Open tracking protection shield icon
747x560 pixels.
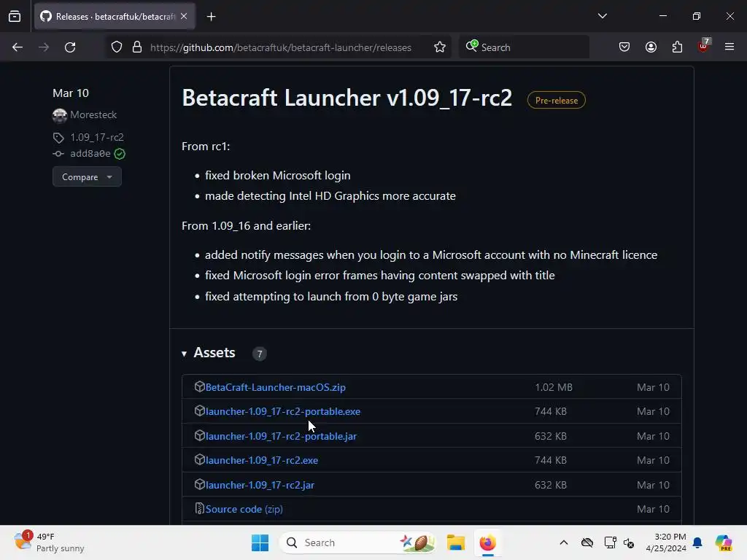click(x=117, y=47)
